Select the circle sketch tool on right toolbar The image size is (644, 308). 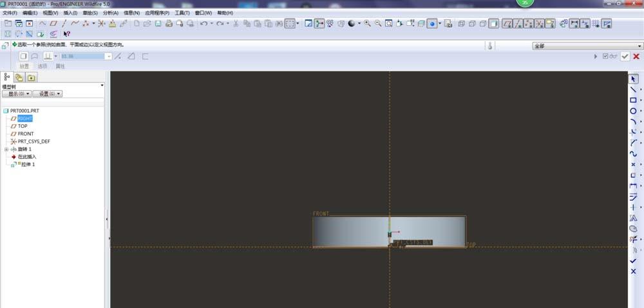[x=633, y=111]
